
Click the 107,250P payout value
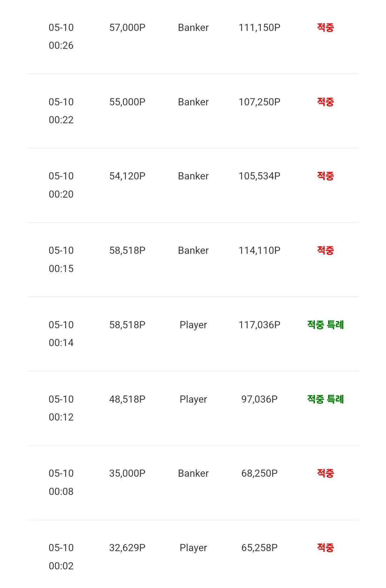259,102
